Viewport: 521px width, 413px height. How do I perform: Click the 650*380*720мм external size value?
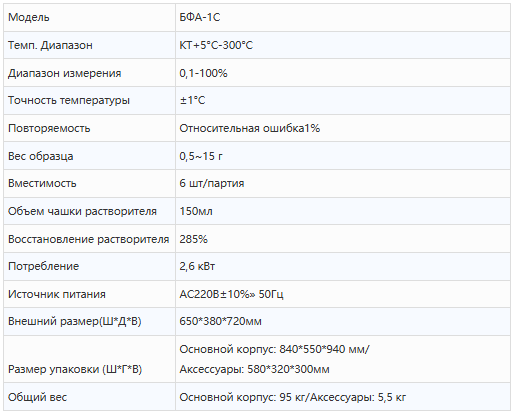click(x=220, y=321)
